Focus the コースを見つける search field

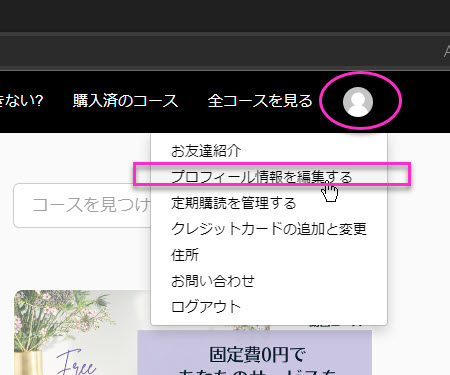pyautogui.click(x=82, y=205)
